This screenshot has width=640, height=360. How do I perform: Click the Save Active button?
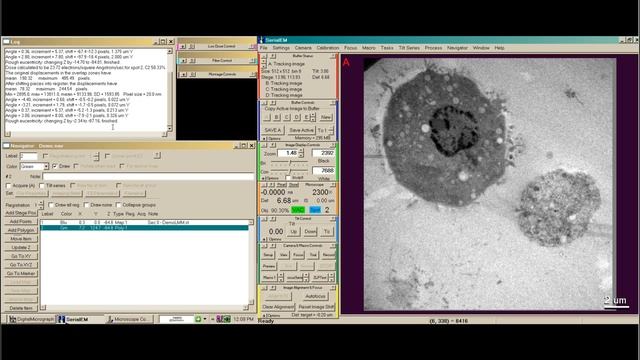[x=301, y=130]
